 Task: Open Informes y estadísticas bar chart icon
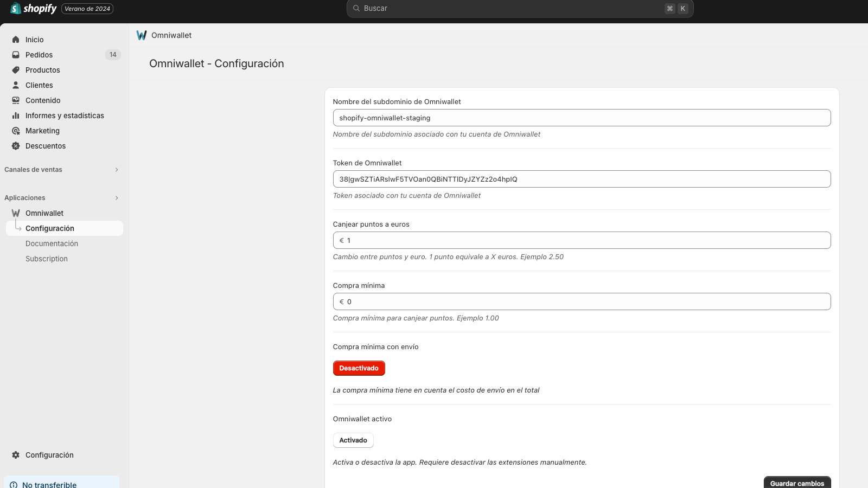pyautogui.click(x=16, y=115)
